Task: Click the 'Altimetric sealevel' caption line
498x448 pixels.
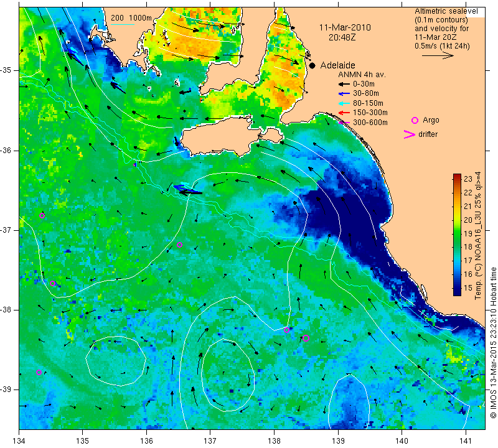Action: pyautogui.click(x=446, y=11)
